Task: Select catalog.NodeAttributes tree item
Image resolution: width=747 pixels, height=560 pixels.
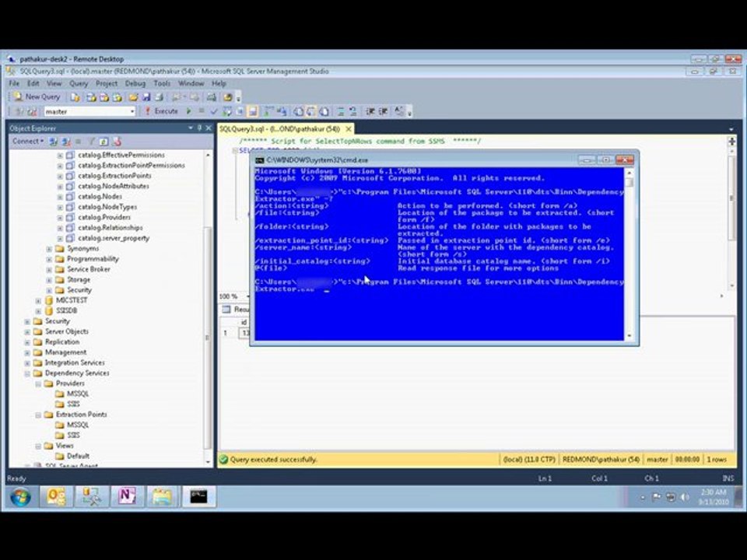Action: click(114, 186)
